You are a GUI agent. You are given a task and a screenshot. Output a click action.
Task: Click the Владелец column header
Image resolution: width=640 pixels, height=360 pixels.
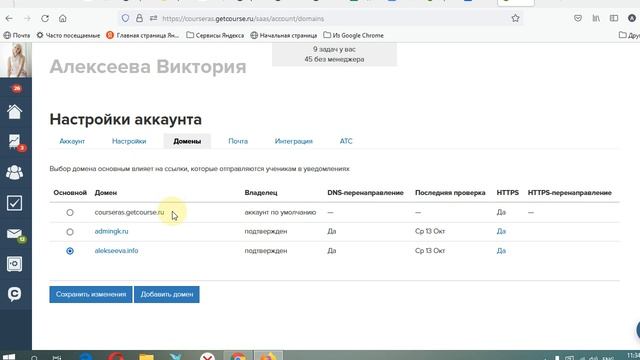pos(261,193)
